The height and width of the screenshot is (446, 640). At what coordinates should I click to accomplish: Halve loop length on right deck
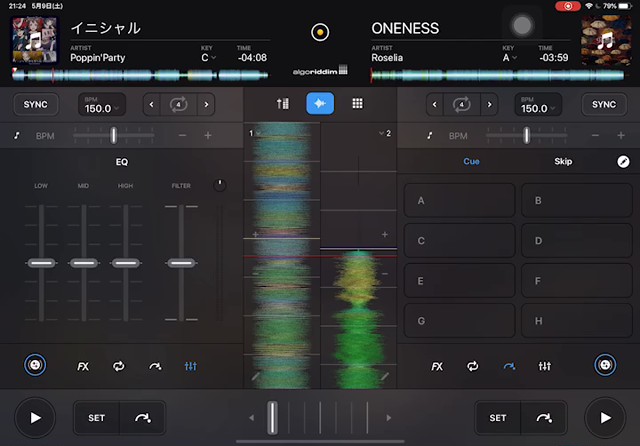click(x=435, y=104)
